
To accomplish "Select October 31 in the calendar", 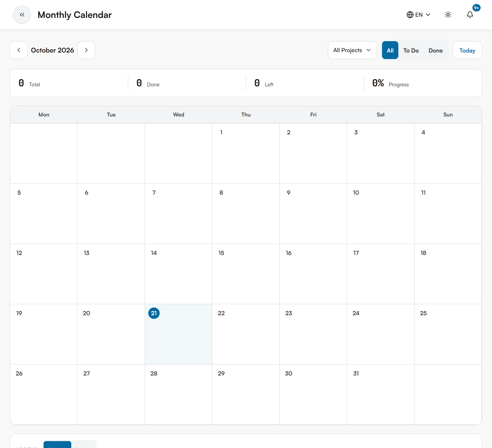I will (x=380, y=394).
